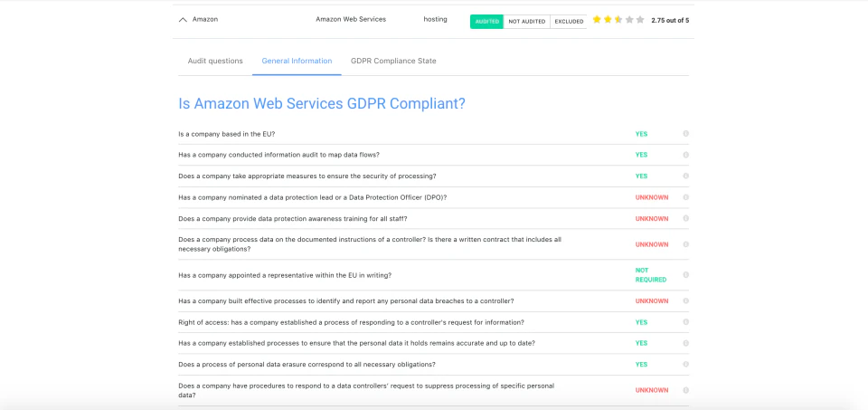This screenshot has width=868, height=410.
Task: Click the 'Is Amazon Web Services GDPR Compliant?' heading
Action: click(322, 103)
